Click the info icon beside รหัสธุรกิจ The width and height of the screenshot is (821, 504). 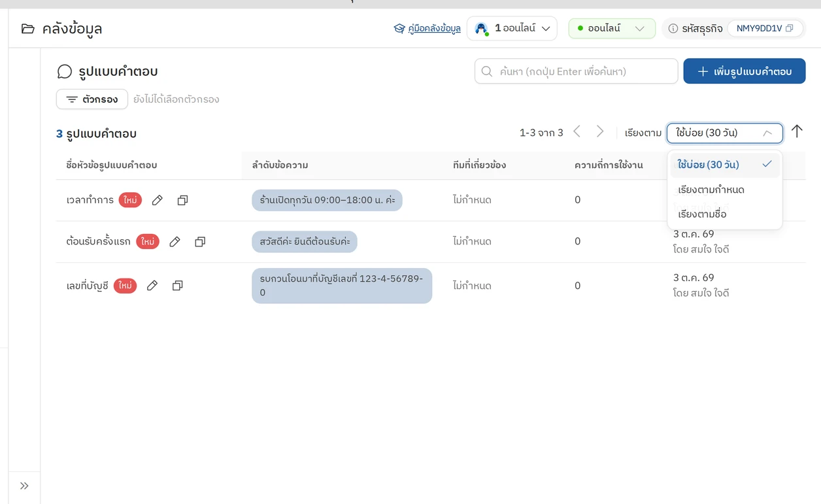point(673,28)
